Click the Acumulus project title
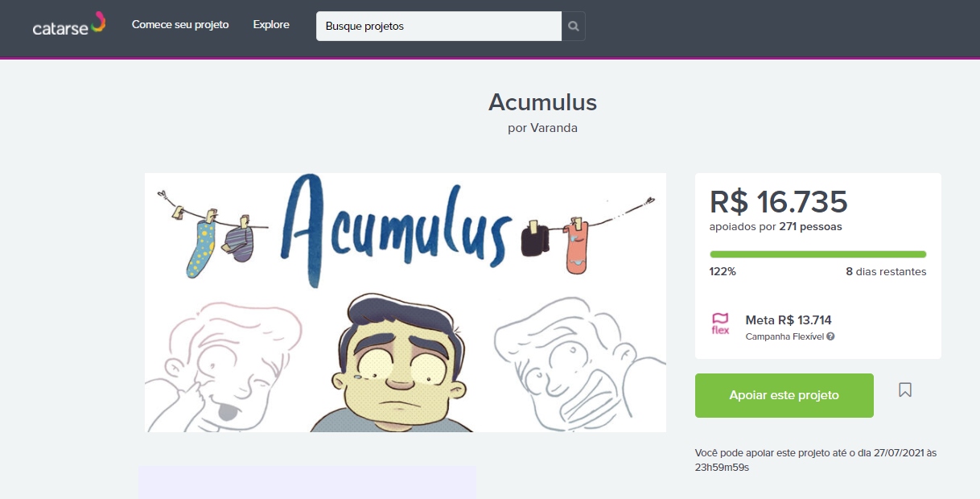 [x=542, y=102]
